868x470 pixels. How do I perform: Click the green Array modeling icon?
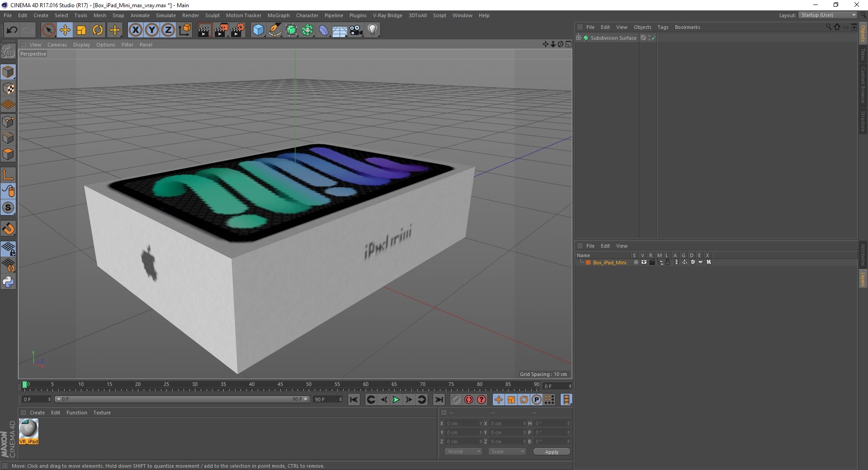pos(307,30)
